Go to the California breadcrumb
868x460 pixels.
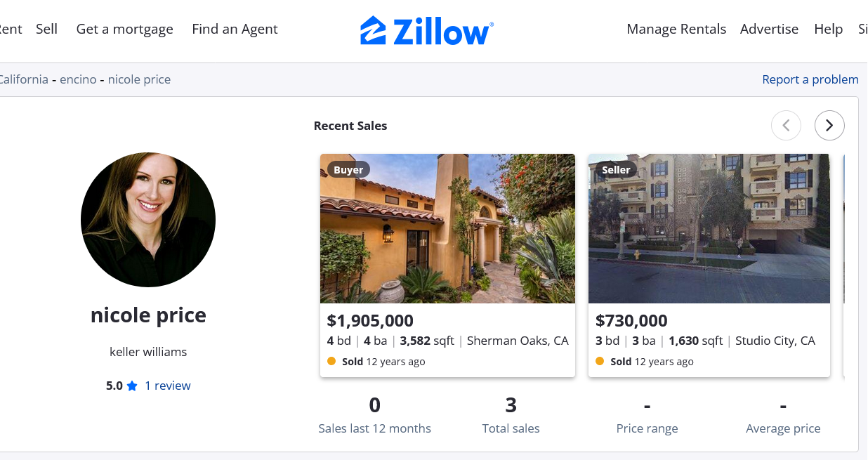point(24,79)
